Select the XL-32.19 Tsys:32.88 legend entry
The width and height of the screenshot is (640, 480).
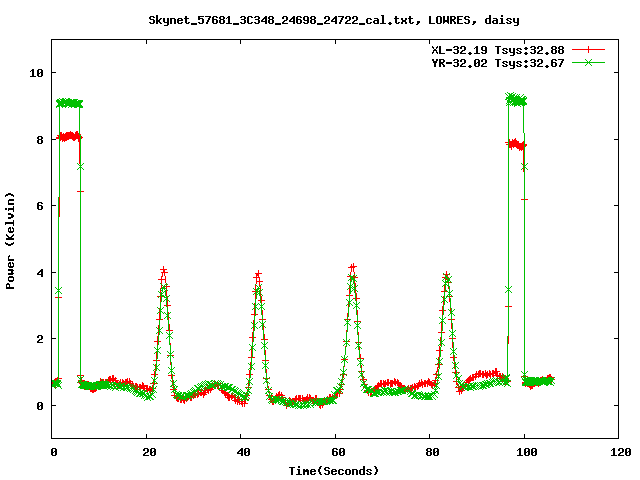click(498, 50)
